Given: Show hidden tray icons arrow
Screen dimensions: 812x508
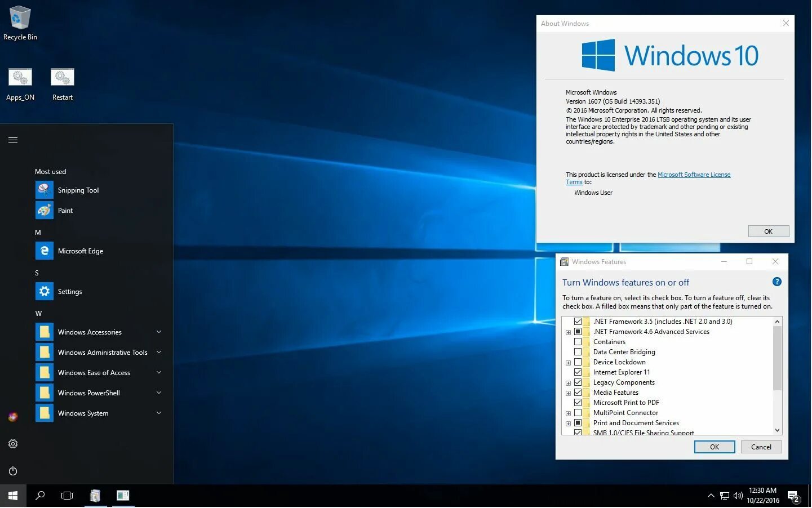Looking at the screenshot, I should click(x=711, y=496).
